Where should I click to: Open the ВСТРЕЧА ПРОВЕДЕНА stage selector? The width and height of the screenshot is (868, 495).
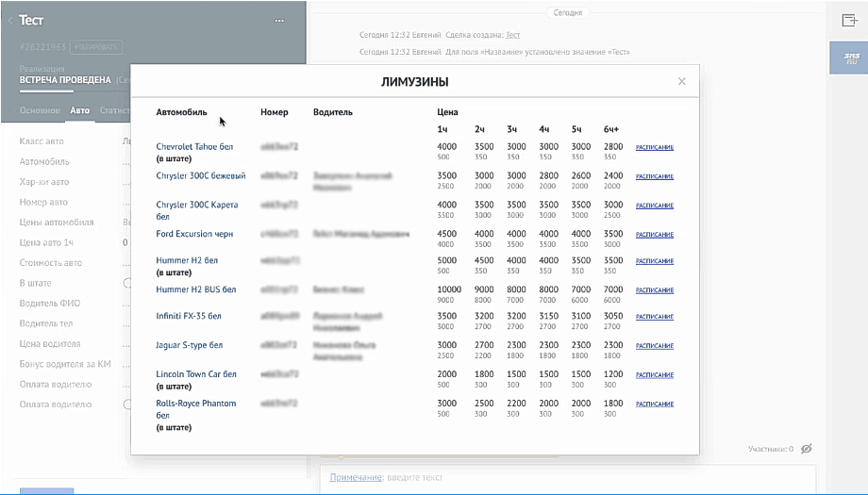point(65,79)
